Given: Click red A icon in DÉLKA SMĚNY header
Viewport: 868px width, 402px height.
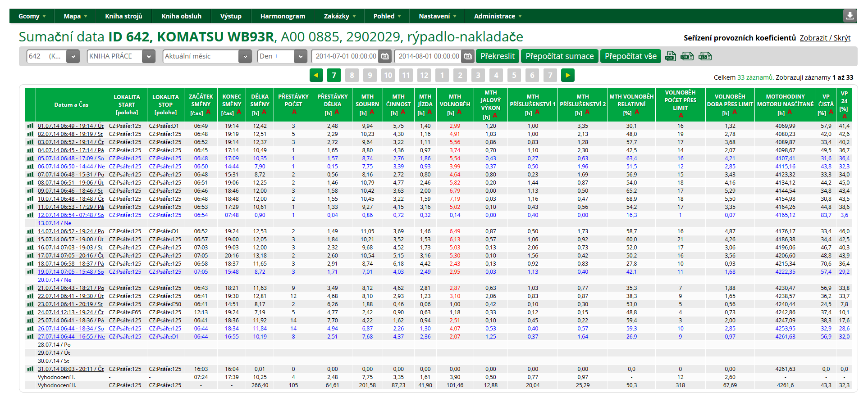Looking at the screenshot, I should click(x=264, y=113).
